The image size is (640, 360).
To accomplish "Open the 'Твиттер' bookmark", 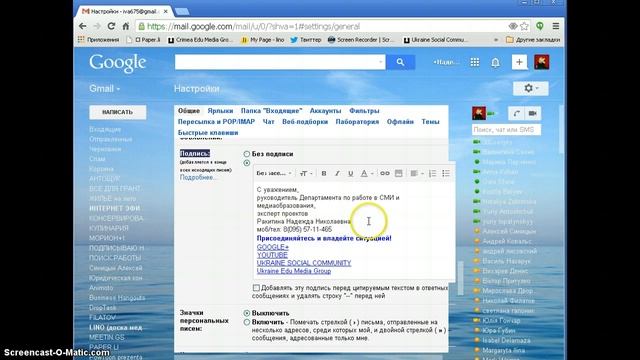I will tap(306, 40).
